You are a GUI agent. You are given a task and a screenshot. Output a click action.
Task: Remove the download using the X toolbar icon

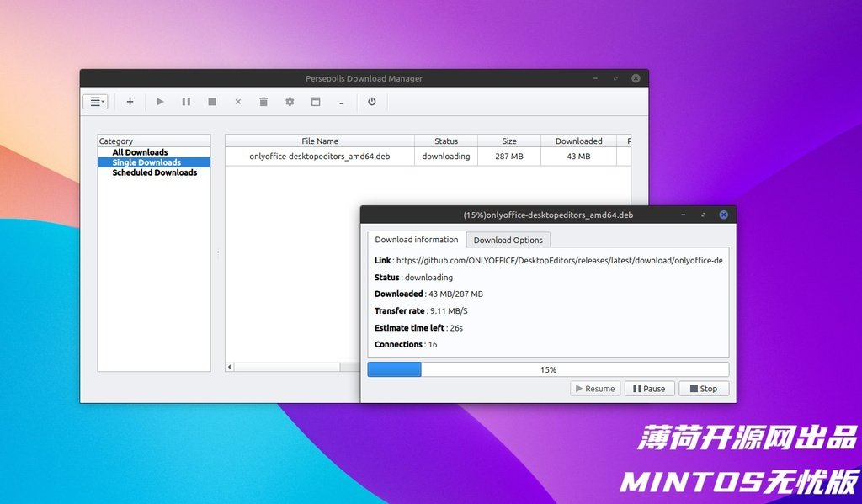pos(238,102)
